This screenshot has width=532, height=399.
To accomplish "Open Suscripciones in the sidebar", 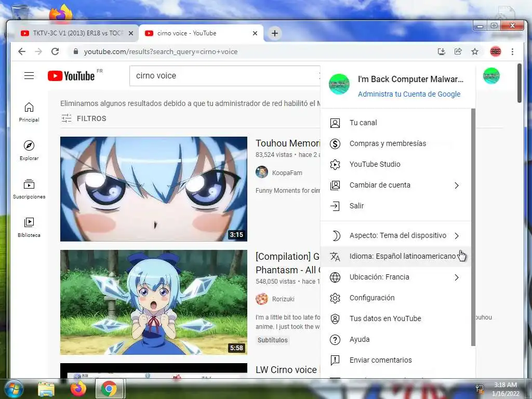I will pos(29,189).
